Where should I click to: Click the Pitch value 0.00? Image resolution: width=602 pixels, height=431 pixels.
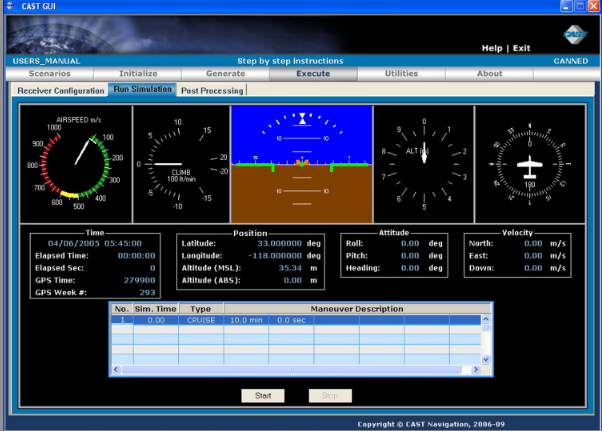(410, 256)
